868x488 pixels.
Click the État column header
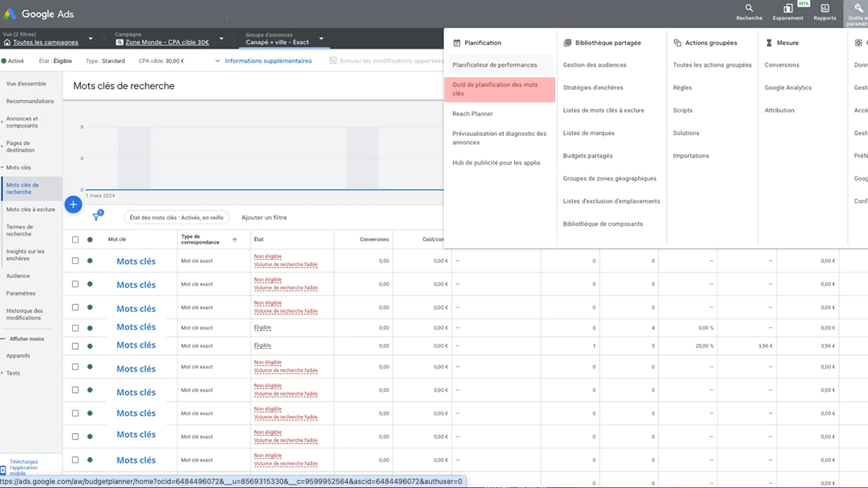(x=259, y=240)
